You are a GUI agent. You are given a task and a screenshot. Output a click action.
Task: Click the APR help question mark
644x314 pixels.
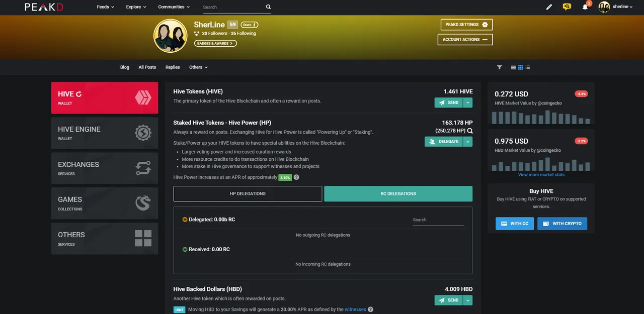tap(296, 177)
